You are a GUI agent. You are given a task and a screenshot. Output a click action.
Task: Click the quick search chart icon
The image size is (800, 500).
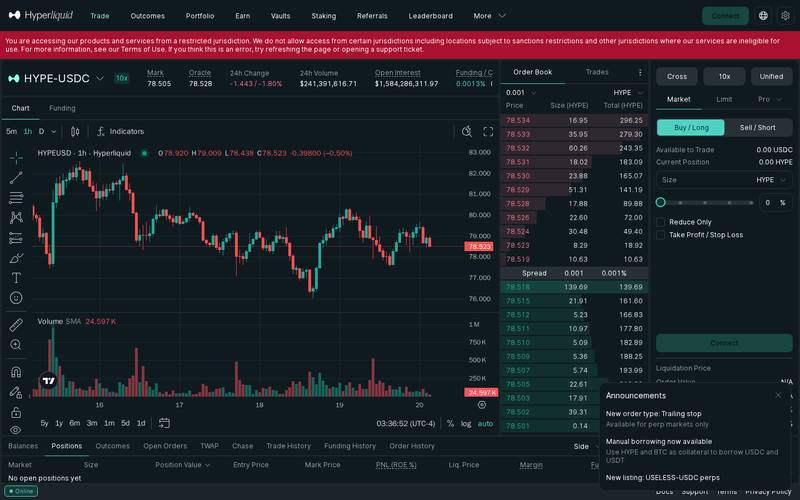click(x=466, y=132)
